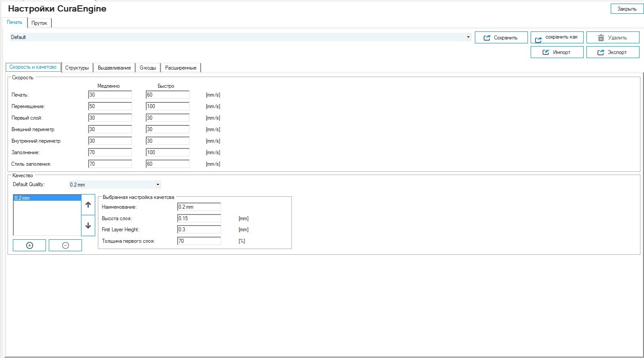Image resolution: width=644 pixels, height=358 pixels.
Task: Click the Внутренний периметр fast speed field
Action: pos(168,141)
